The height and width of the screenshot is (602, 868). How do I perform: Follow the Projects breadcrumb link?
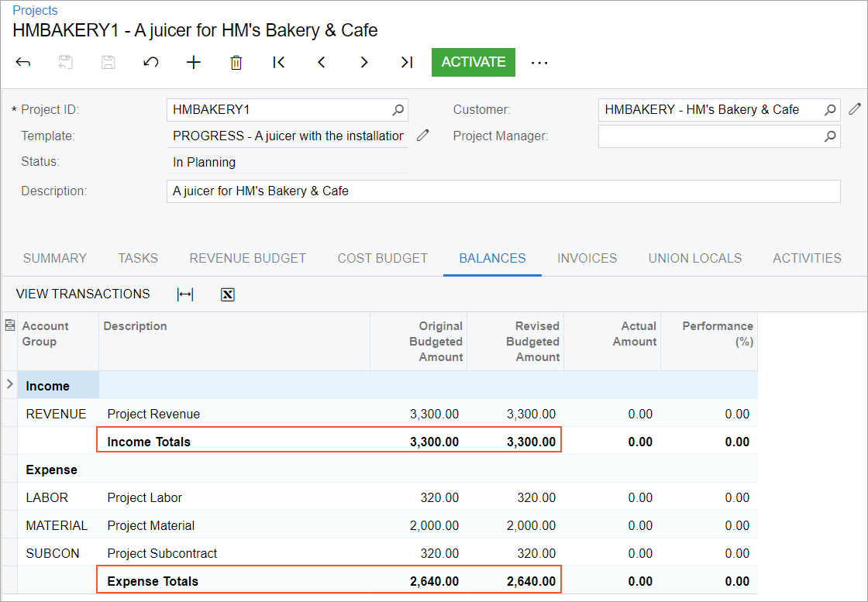tap(35, 10)
